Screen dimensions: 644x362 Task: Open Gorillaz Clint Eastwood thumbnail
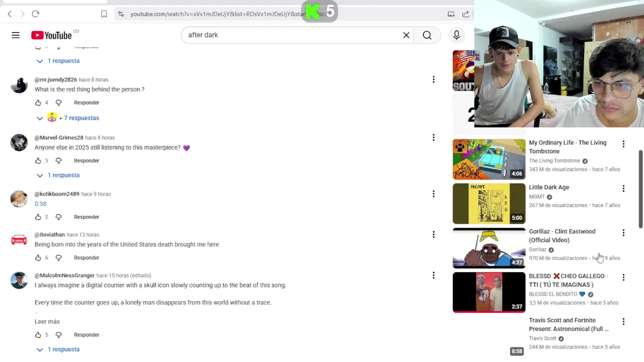coord(489,248)
